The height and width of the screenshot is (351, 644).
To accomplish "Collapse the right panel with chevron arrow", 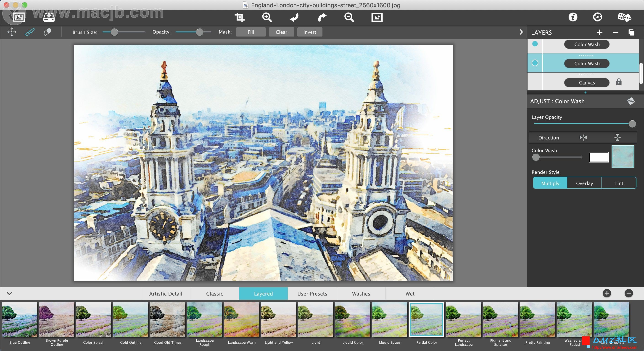I will (x=521, y=32).
